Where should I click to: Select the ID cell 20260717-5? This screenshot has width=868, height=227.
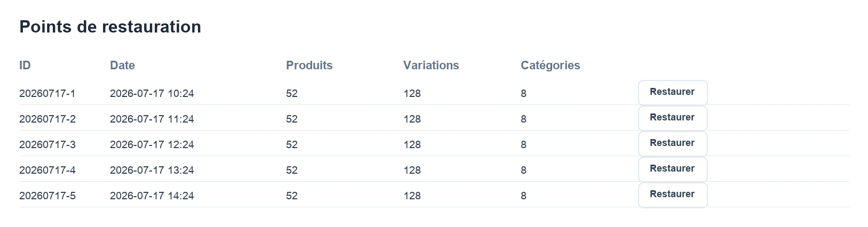(47, 196)
